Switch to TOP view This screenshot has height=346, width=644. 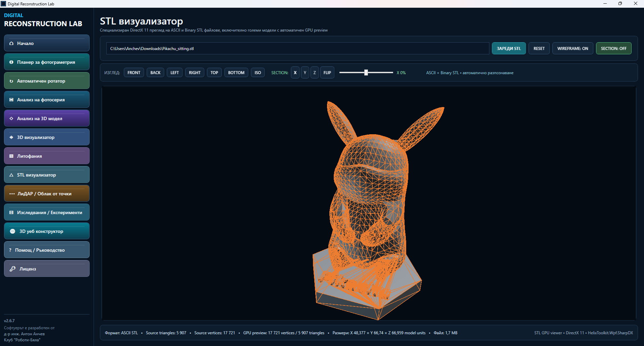214,72
